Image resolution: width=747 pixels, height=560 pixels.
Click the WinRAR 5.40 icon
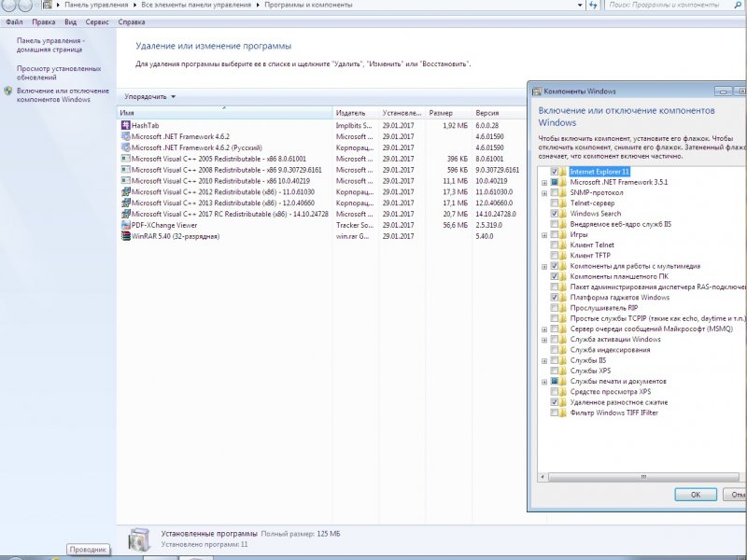126,236
